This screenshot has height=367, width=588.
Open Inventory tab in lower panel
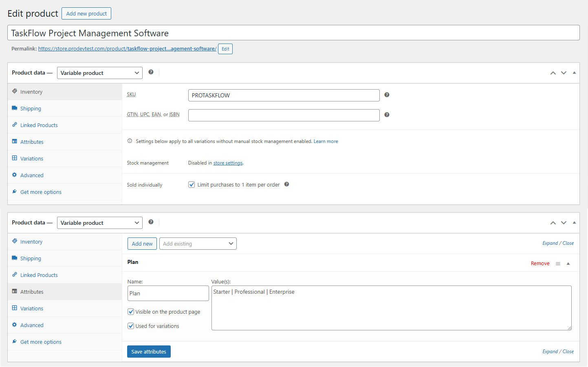coord(65,242)
